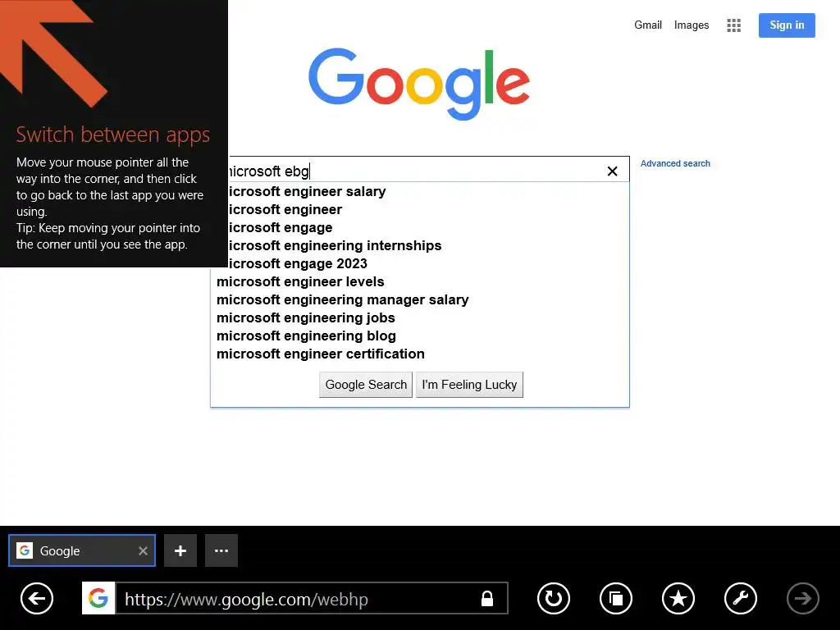Open the Google apps grid

734,25
